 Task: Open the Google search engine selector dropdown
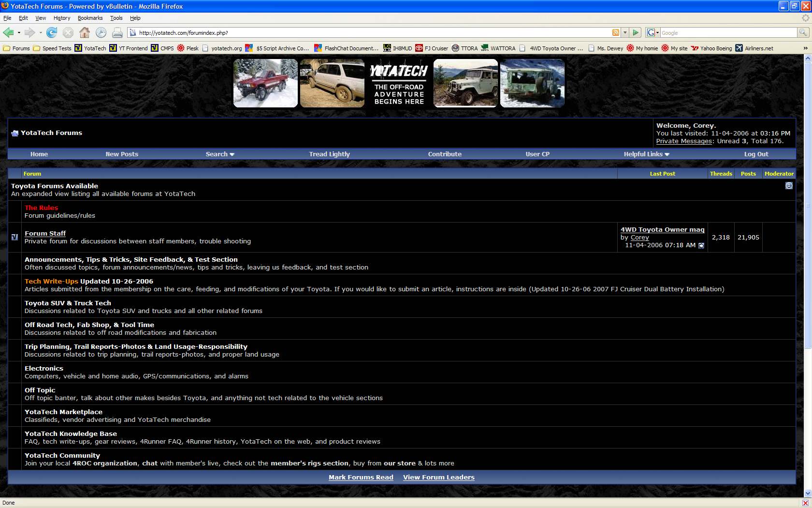(652, 32)
